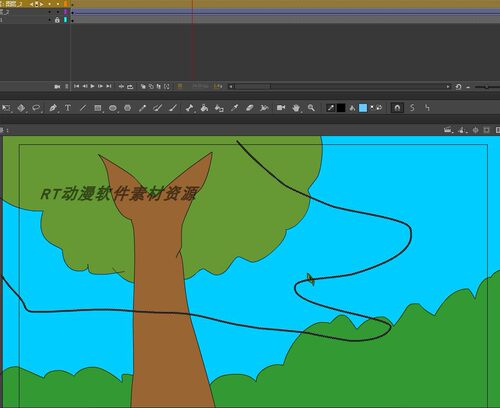This screenshot has height=408, width=500.
Task: Choose the Line tool
Action: coord(83,108)
